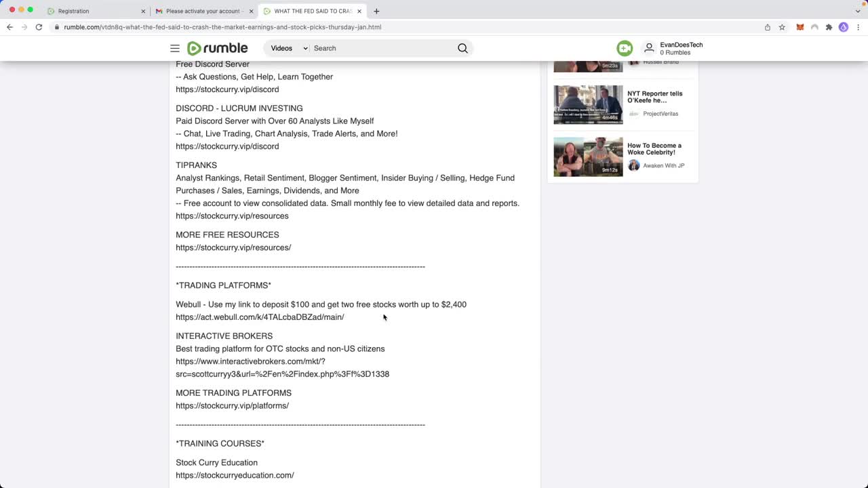
Task: Open the MetaMask fox extension
Action: 800,27
